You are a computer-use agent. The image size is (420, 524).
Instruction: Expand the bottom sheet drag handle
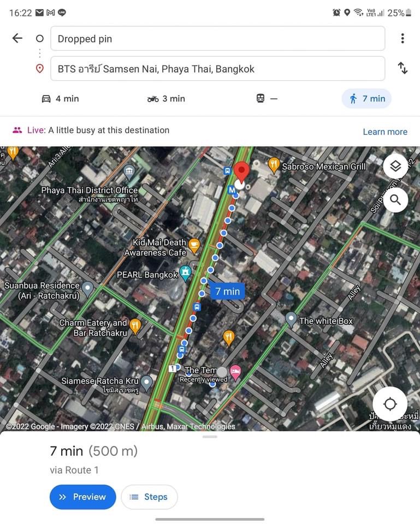[210, 437]
